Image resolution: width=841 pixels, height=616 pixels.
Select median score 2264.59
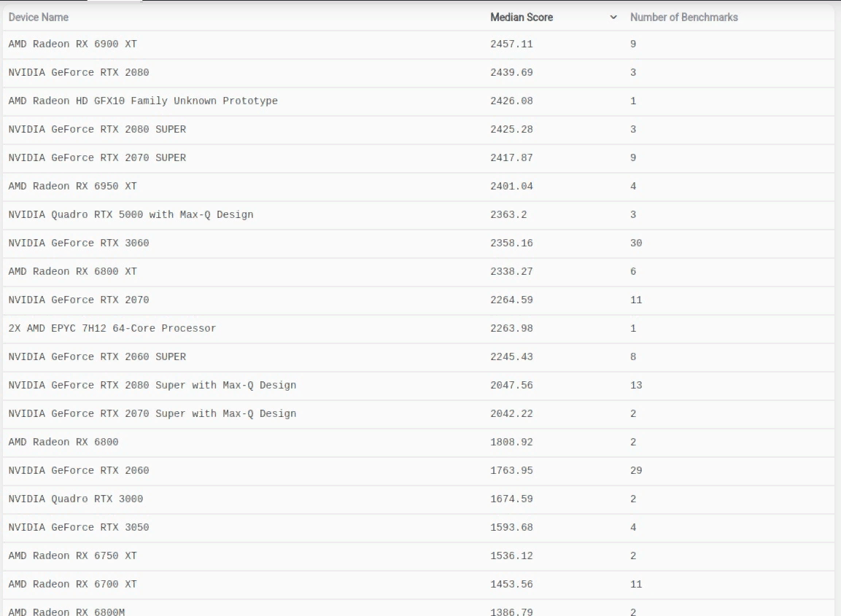[512, 300]
